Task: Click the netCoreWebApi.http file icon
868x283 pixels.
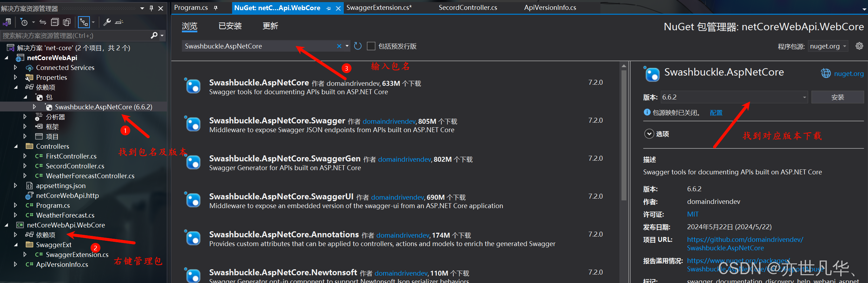Action: click(x=29, y=196)
